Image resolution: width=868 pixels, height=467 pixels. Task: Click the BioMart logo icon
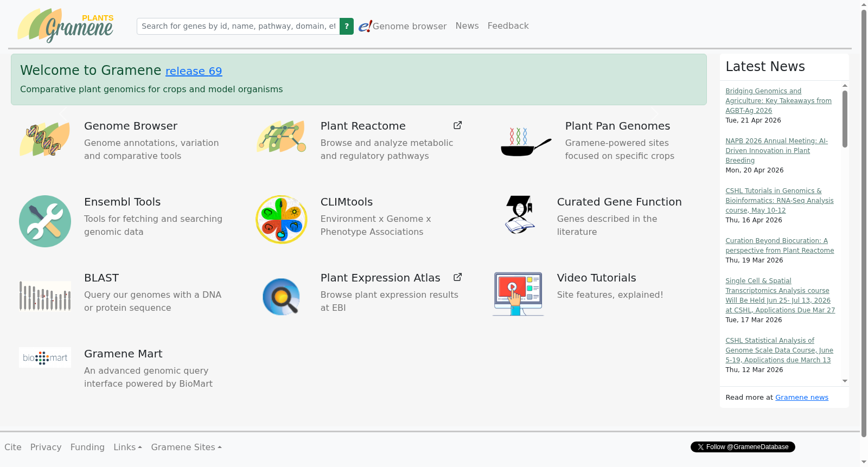point(45,357)
